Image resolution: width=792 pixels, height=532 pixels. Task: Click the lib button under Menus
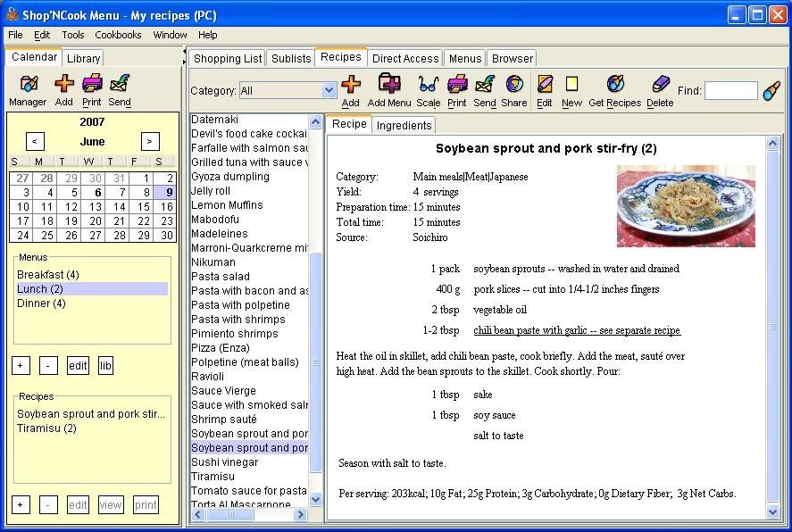point(105,365)
